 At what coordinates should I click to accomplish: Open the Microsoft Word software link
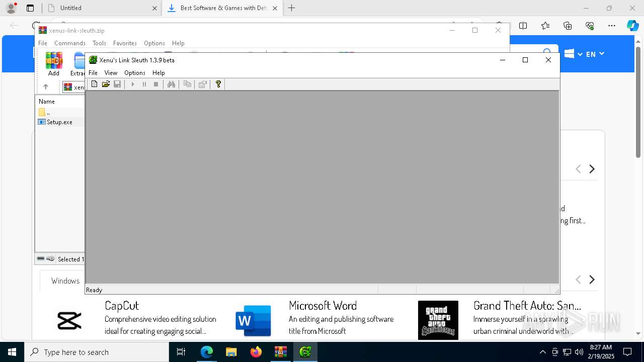pos(323,306)
